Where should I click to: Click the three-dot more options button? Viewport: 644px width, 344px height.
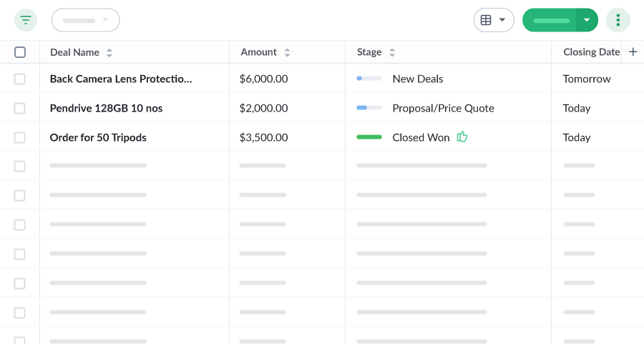[x=618, y=20]
